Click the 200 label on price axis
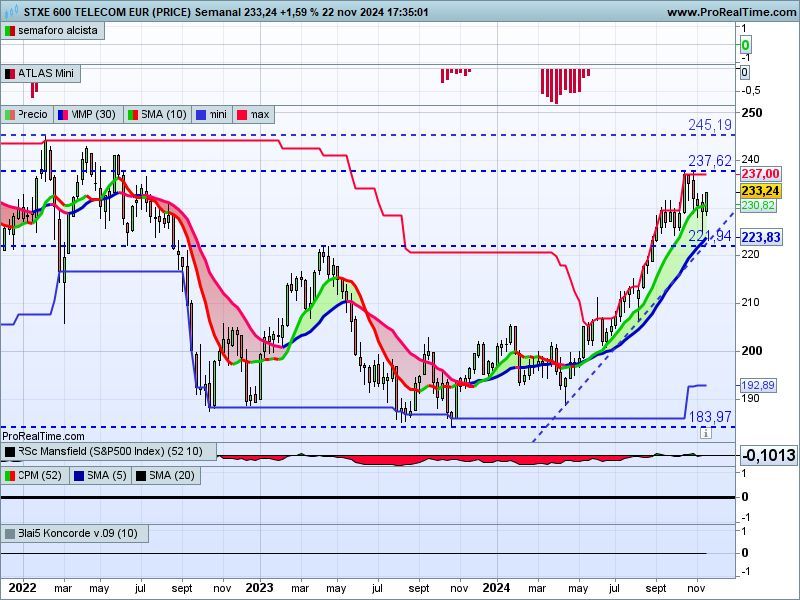800x600 pixels. 752,351
